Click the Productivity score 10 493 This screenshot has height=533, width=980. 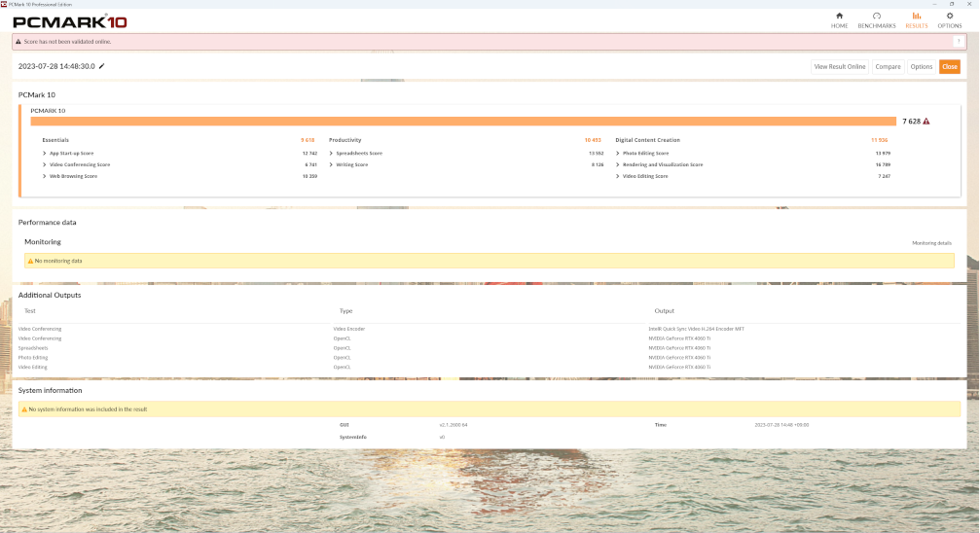(x=593, y=140)
